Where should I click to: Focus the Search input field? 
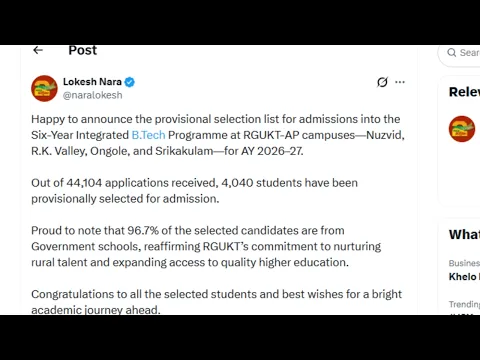tap(459, 53)
